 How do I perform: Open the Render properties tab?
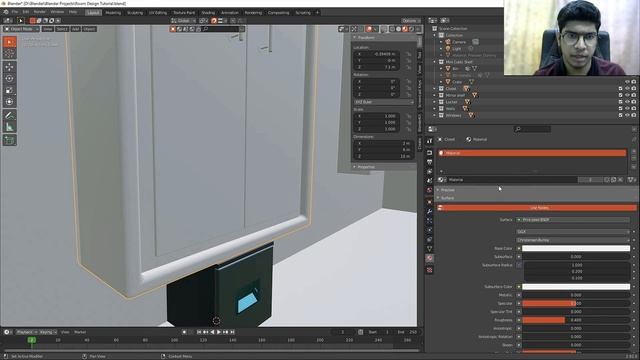tap(429, 152)
